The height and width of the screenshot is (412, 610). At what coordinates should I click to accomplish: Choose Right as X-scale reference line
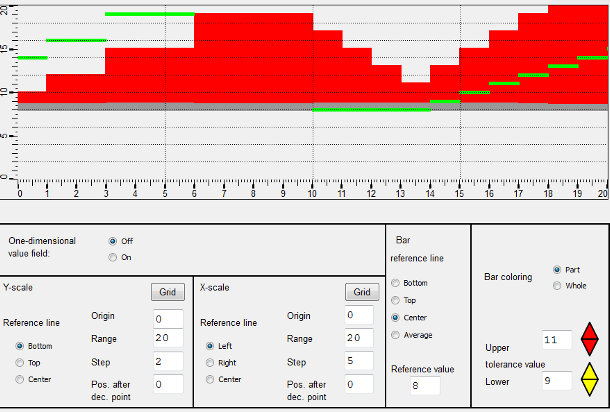(x=211, y=362)
